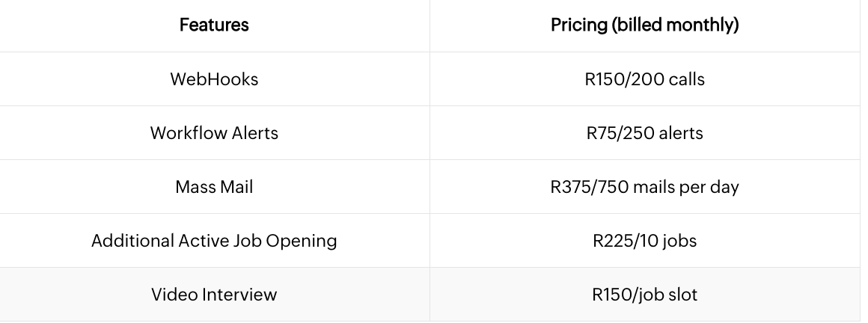Click the word slot in Video pricing
Screen dimensions: 868x323
pos(682,295)
